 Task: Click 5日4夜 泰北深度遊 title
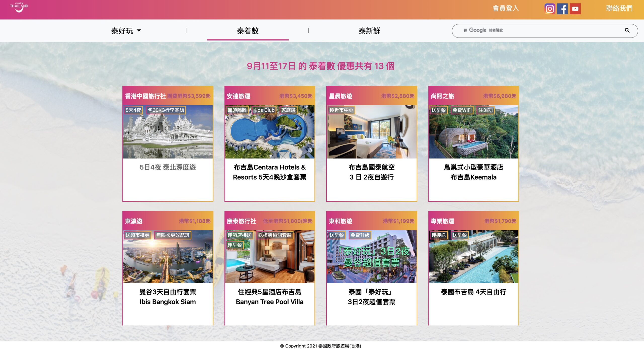pyautogui.click(x=168, y=167)
